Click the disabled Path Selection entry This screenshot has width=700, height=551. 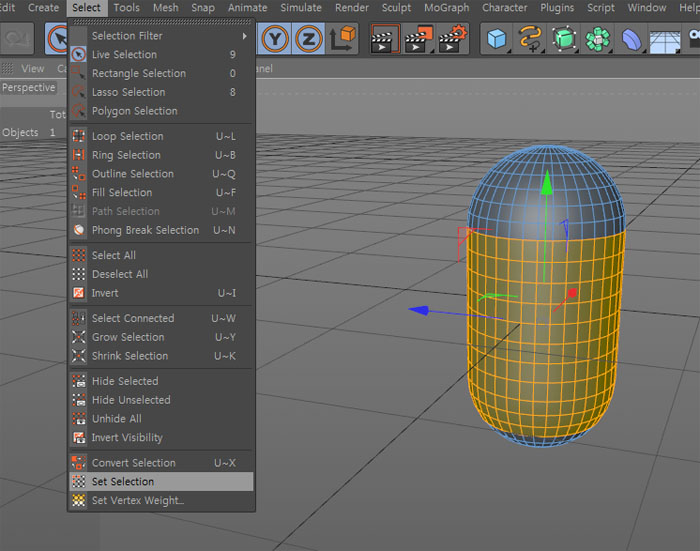pyautogui.click(x=162, y=211)
